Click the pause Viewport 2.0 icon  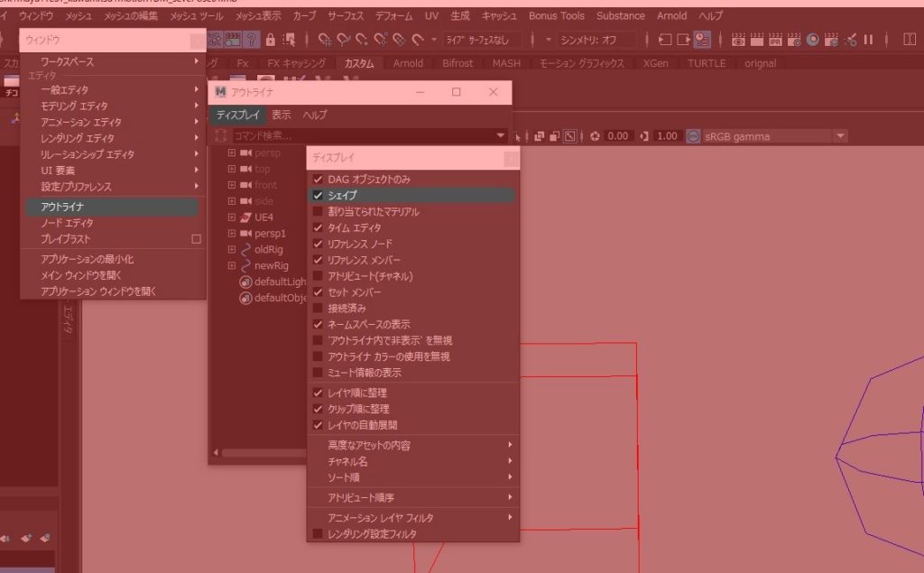point(868,40)
